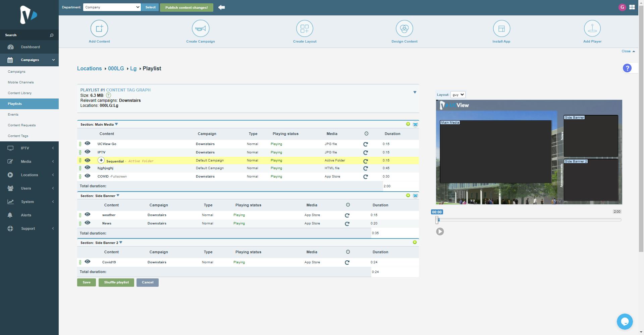This screenshot has height=335, width=644.
Task: Add content to Main Media section
Action: (x=408, y=124)
